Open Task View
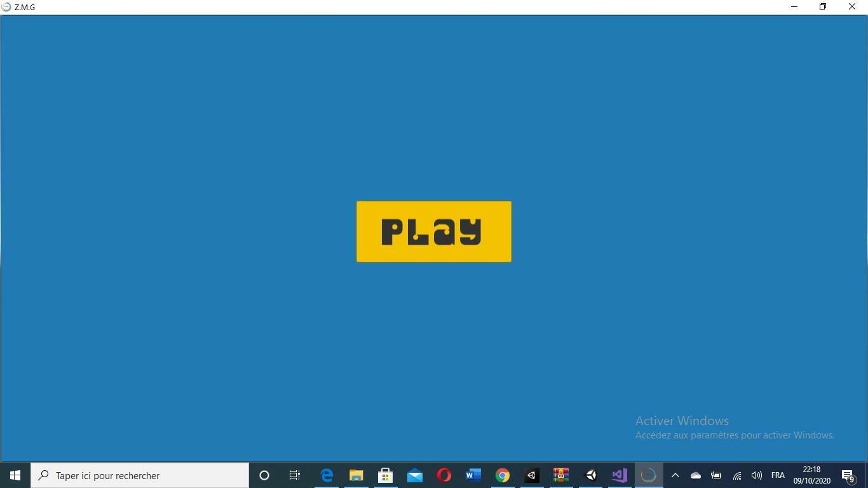This screenshot has height=488, width=868. click(x=295, y=475)
